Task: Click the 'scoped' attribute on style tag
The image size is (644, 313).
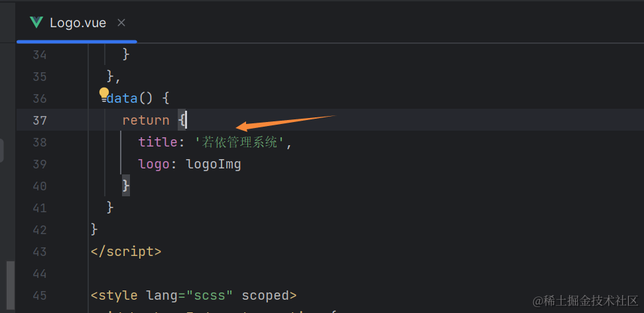Action: (265, 295)
